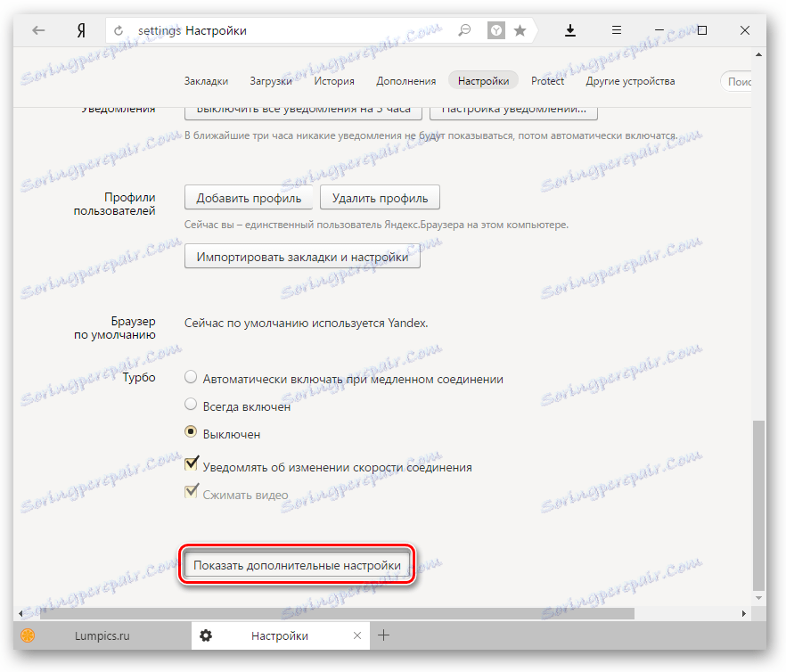Viewport: 786px width, 672px height.
Task: Open Yandex home via the Я logo
Action: pos(81,31)
